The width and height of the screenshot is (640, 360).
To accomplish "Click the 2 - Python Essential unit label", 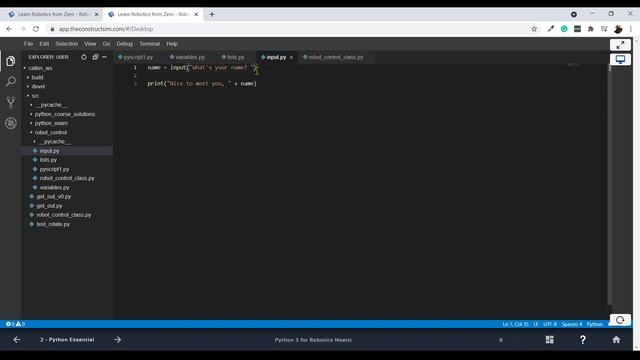I will click(67, 340).
